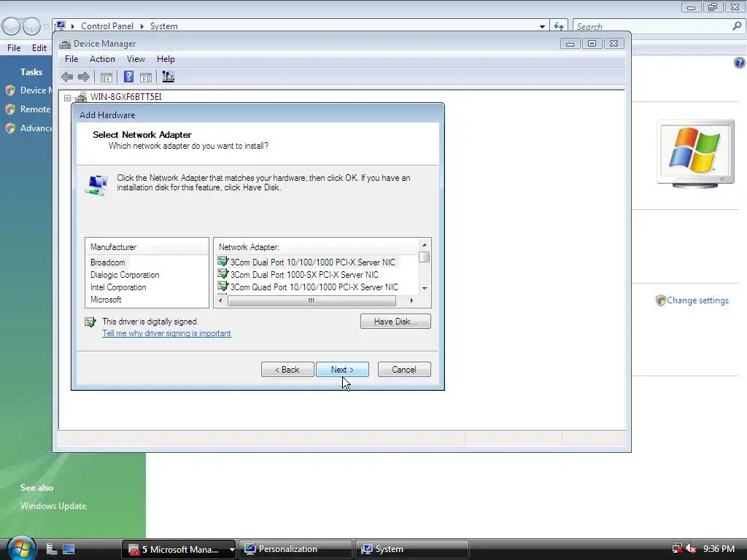Image resolution: width=747 pixels, height=560 pixels.
Task: Expand the breadcrumb arrow after Control Panel
Action: (142, 26)
